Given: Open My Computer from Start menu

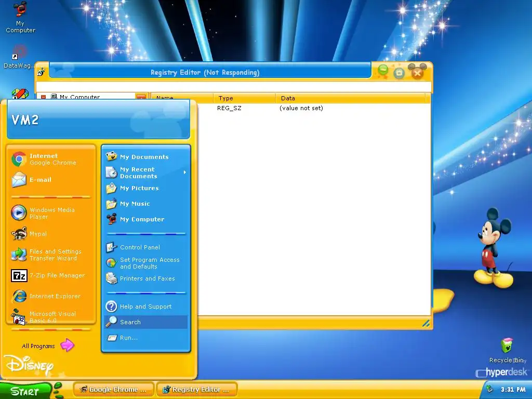Looking at the screenshot, I should pyautogui.click(x=146, y=219).
